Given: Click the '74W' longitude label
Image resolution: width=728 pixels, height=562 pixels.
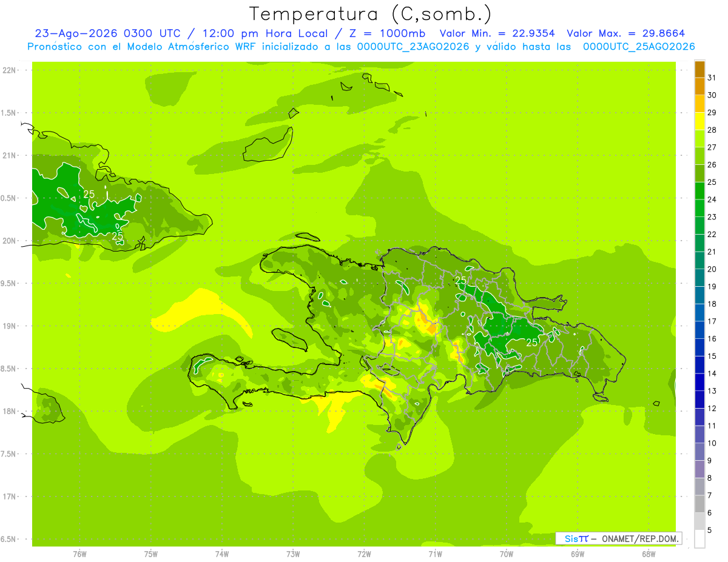Looking at the screenshot, I should tap(222, 554).
